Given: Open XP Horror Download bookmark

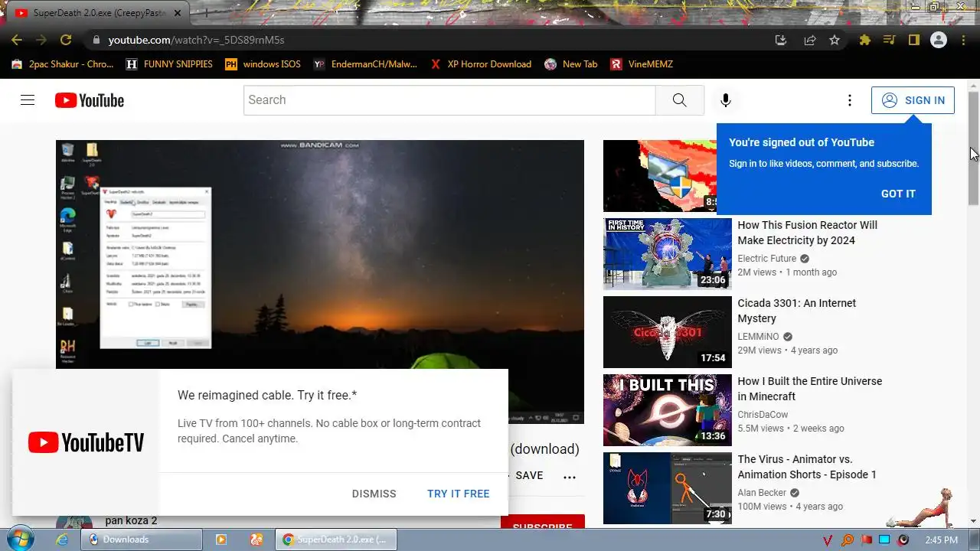Looking at the screenshot, I should [x=481, y=64].
